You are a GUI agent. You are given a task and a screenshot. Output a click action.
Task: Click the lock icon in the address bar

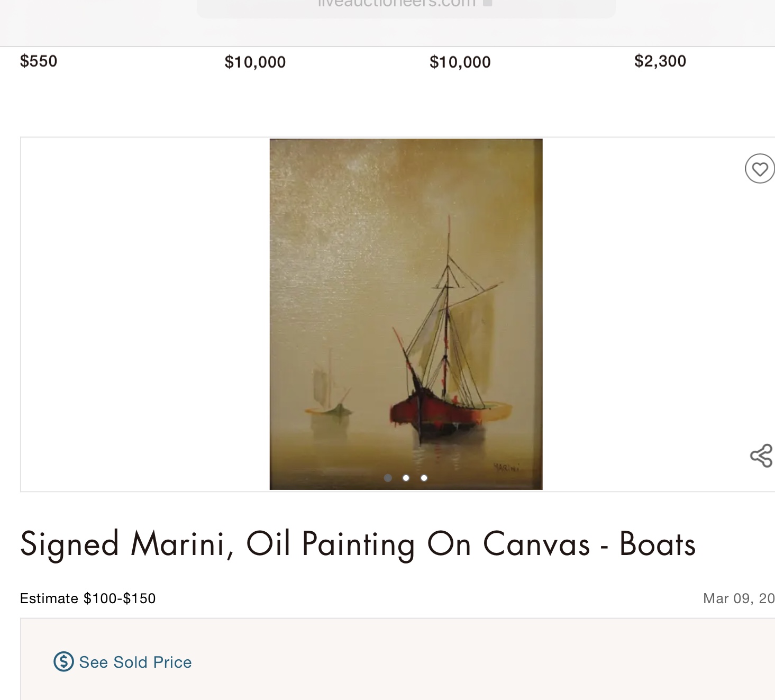coord(488,3)
